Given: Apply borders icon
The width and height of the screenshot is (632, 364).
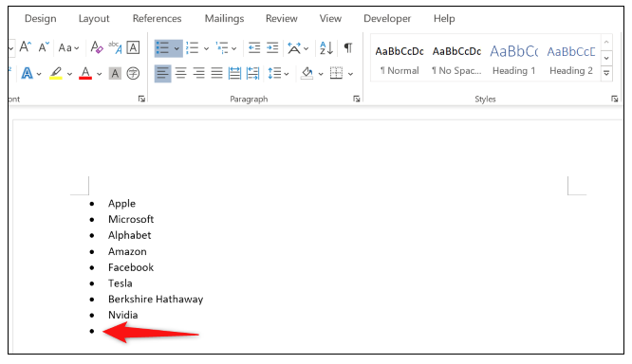Looking at the screenshot, I should point(336,73).
